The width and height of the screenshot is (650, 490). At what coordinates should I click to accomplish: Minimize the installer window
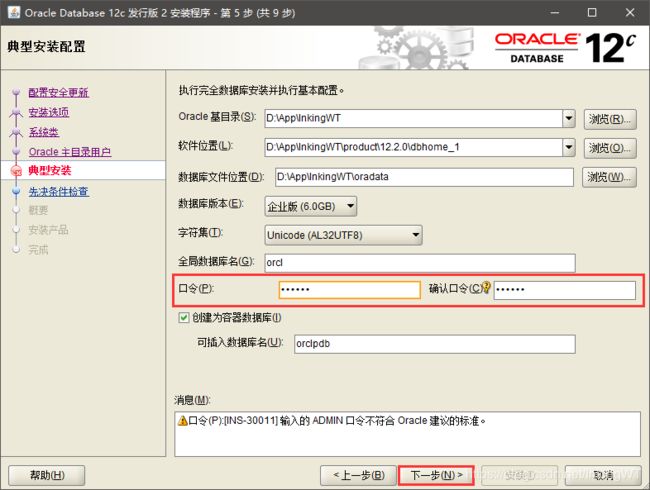pos(555,12)
